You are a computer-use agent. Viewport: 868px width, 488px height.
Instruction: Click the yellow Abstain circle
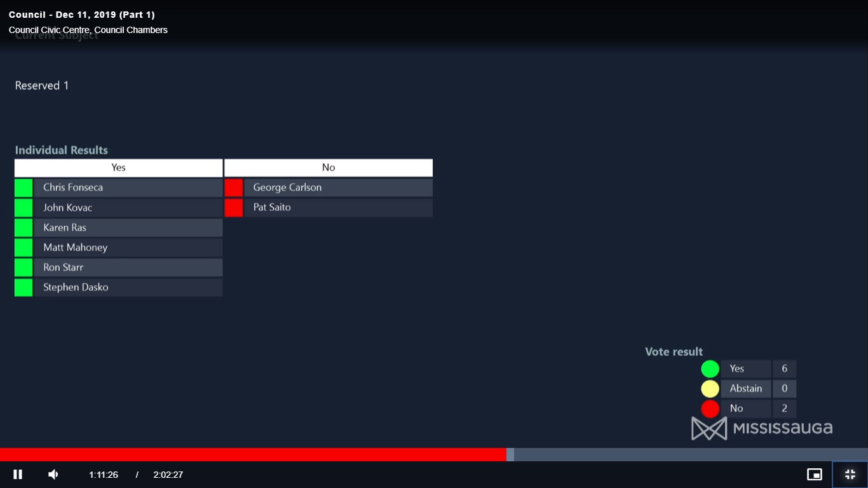coord(710,388)
